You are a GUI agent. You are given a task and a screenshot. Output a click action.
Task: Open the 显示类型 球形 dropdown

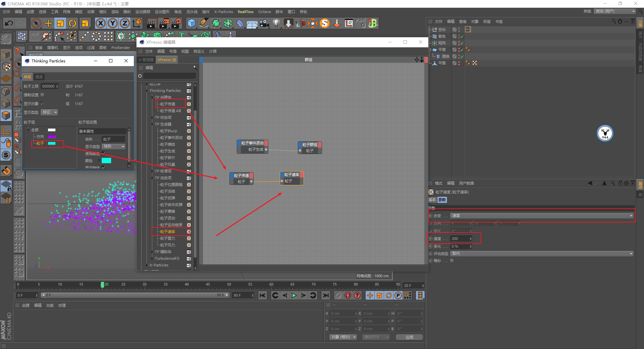[114, 147]
